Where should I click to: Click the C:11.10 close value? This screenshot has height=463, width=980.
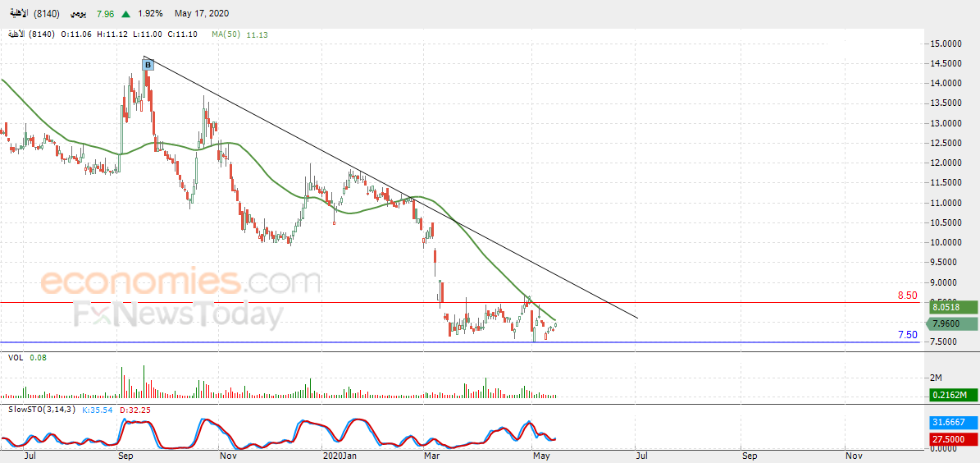click(183, 34)
